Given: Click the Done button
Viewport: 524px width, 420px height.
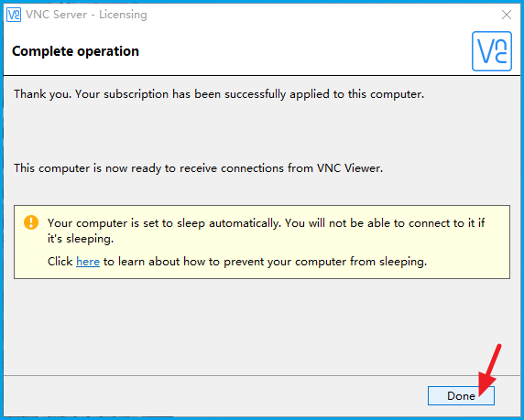Looking at the screenshot, I should [461, 395].
